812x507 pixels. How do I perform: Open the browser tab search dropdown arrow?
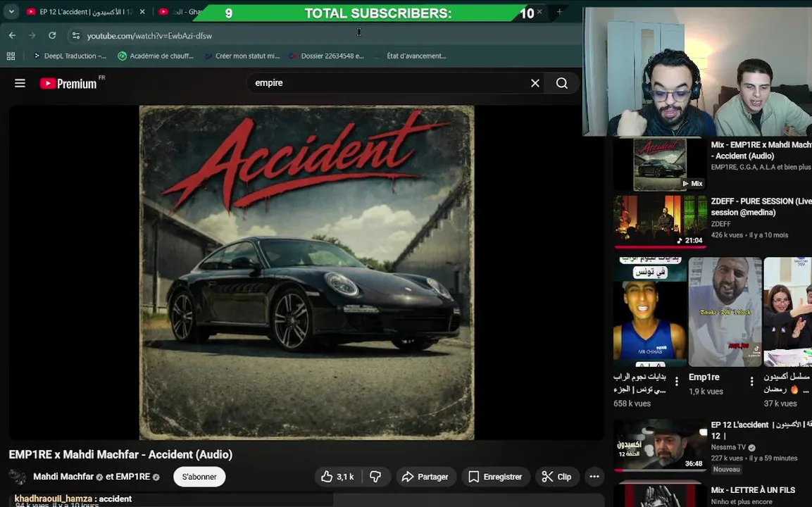tap(11, 11)
